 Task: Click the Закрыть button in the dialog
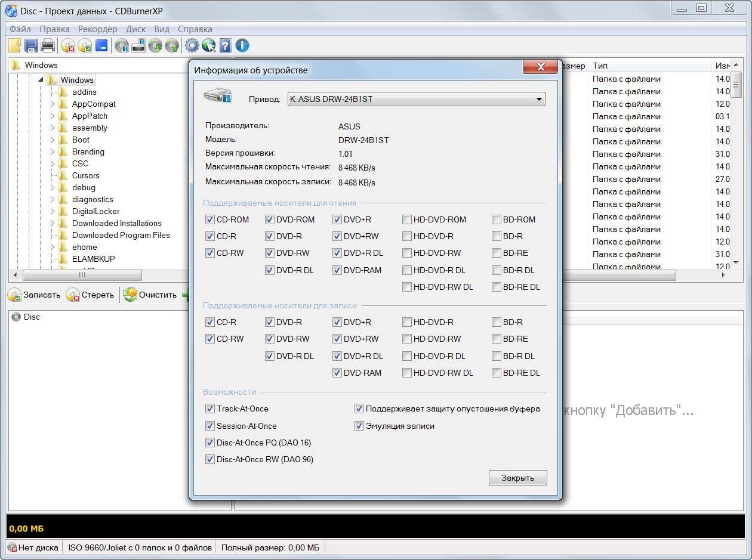[x=517, y=478]
